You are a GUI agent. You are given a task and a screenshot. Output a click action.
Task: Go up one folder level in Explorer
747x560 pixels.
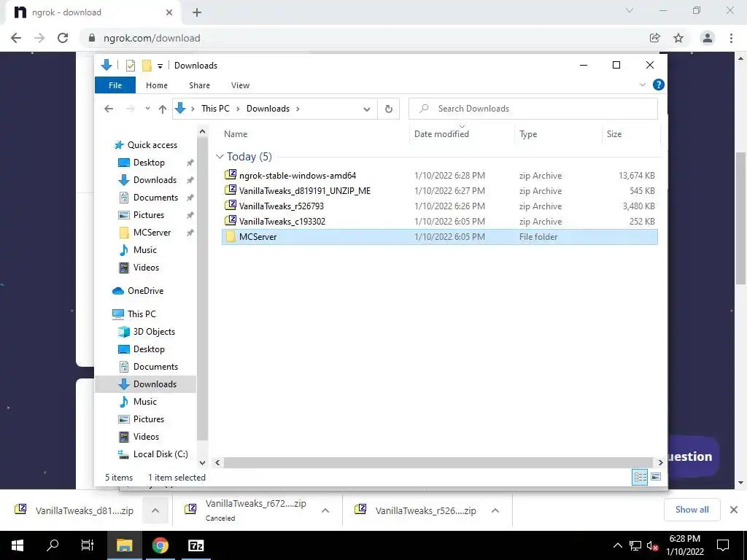(x=163, y=109)
